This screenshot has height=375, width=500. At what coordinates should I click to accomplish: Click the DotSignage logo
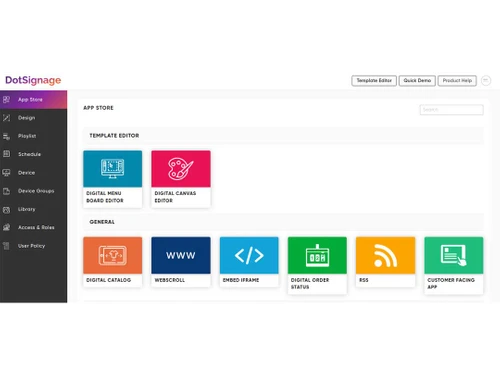pyautogui.click(x=33, y=80)
